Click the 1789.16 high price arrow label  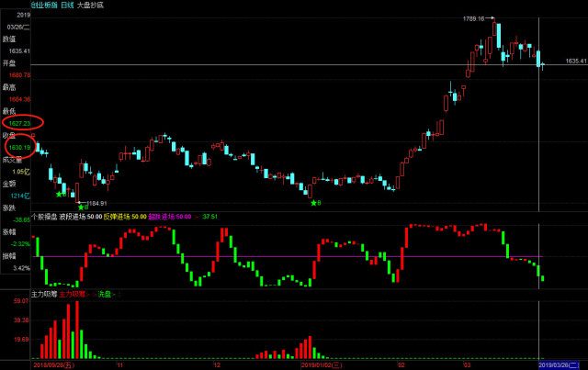[x=479, y=18]
